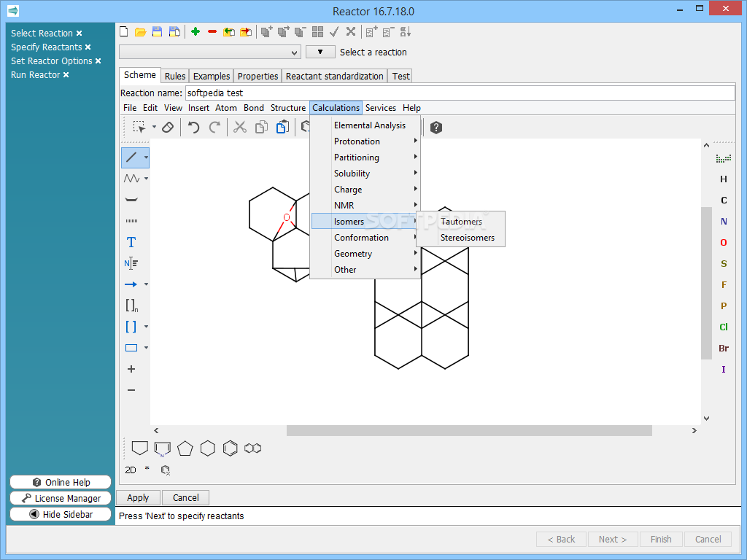Click Cancel next to Apply
Viewport: 747px width, 560px height.
click(185, 497)
